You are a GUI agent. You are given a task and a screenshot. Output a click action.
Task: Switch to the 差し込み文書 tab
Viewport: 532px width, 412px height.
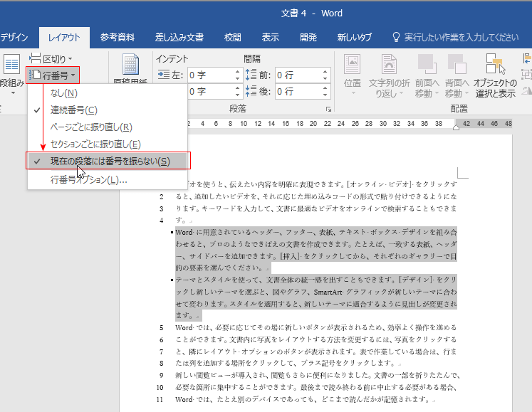click(x=179, y=37)
